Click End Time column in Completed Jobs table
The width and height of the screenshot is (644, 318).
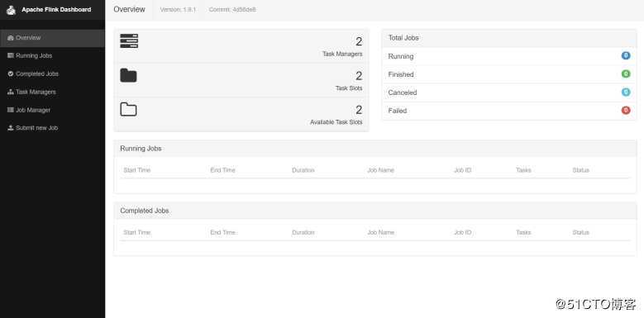point(223,232)
